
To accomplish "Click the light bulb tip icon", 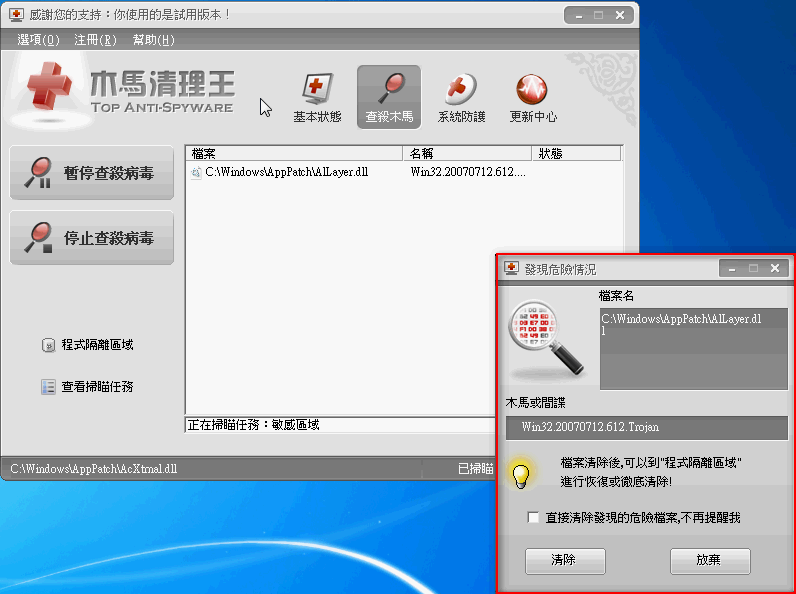I will click(x=521, y=474).
